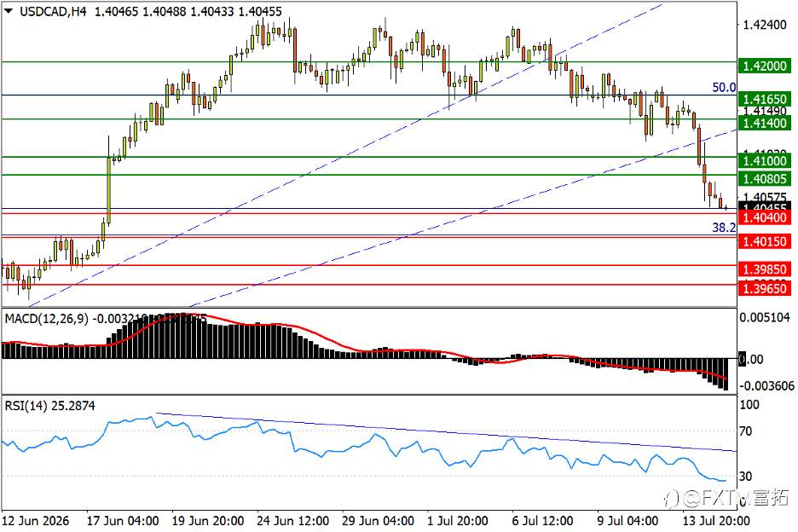Click the USDCAD,H4 chart title text
Viewport: 798px width, 532px height.
click(x=53, y=11)
